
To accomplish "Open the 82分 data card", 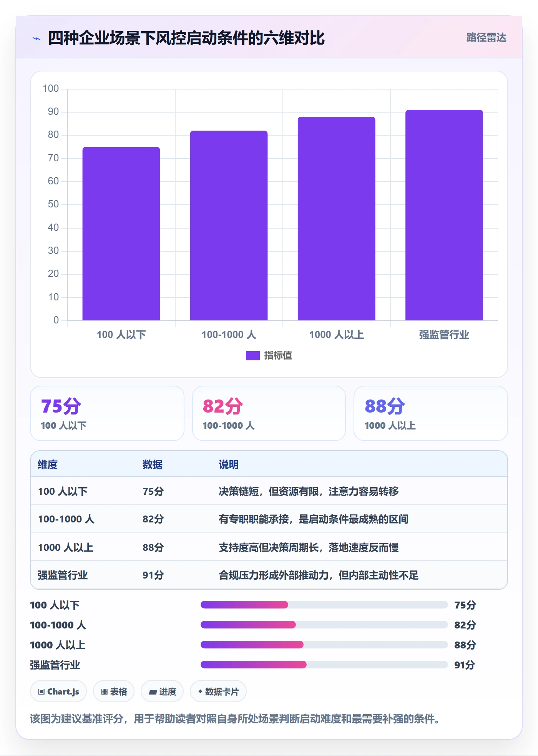I will pos(269,413).
